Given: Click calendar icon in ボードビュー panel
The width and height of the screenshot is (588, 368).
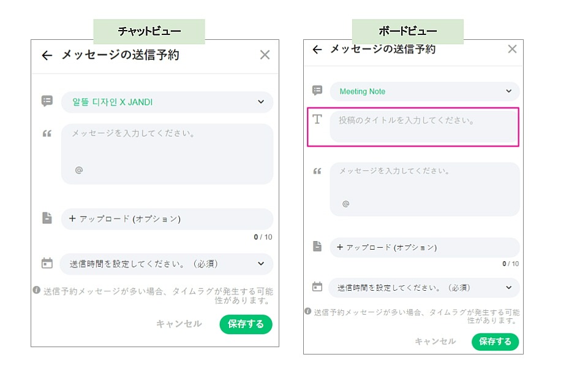Looking at the screenshot, I should point(317,287).
